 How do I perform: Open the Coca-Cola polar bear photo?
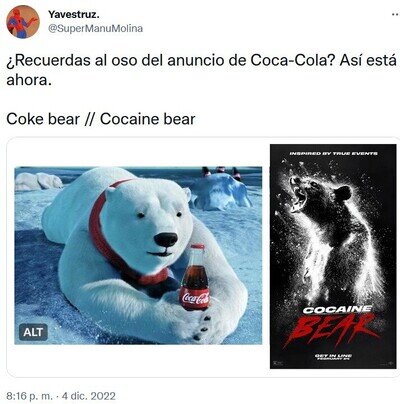138,255
